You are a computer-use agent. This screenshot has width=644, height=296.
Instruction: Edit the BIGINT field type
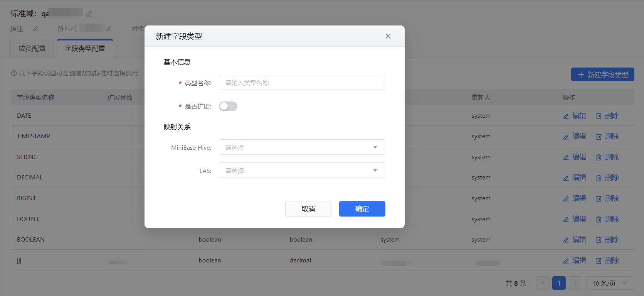(x=575, y=198)
